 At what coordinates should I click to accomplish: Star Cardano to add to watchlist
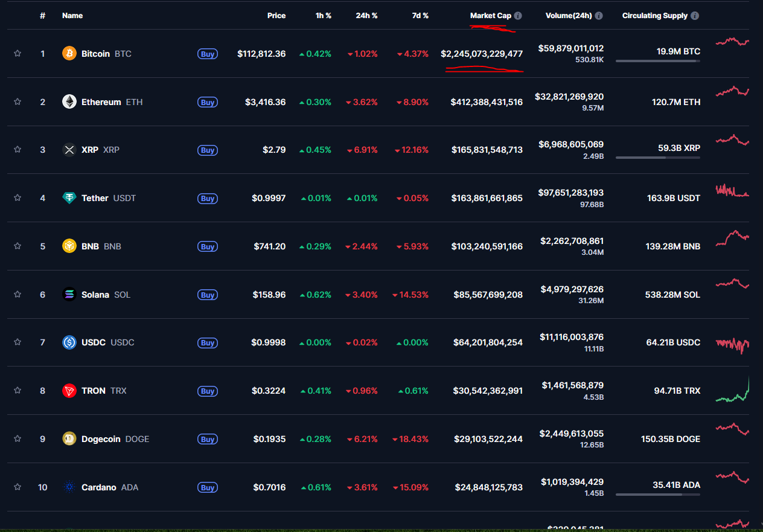18,487
